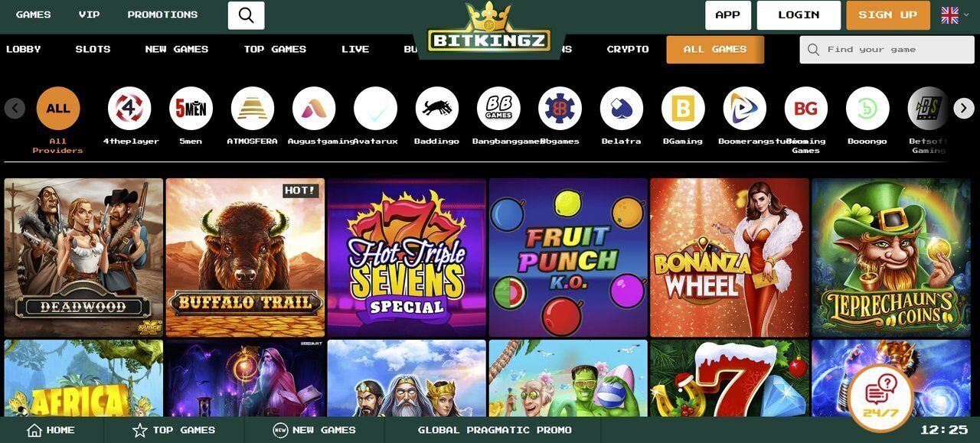Open the Buffalo Trail game thumbnail
Image resolution: width=980 pixels, height=443 pixels.
pos(245,258)
